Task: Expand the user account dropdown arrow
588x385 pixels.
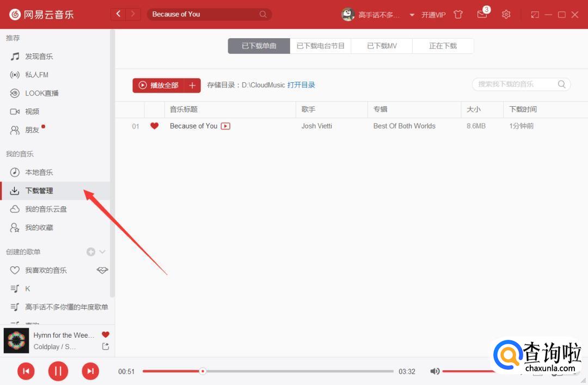Action: [412, 15]
